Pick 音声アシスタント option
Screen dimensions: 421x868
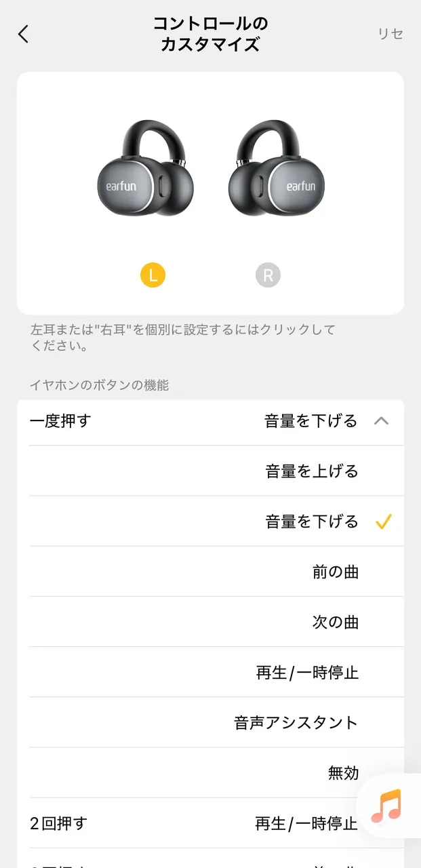pyautogui.click(x=296, y=722)
